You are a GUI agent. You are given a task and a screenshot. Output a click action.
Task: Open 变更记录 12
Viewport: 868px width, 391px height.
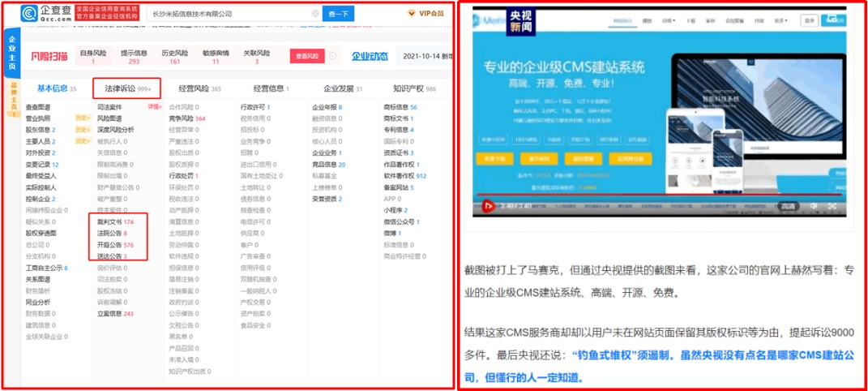point(42,165)
